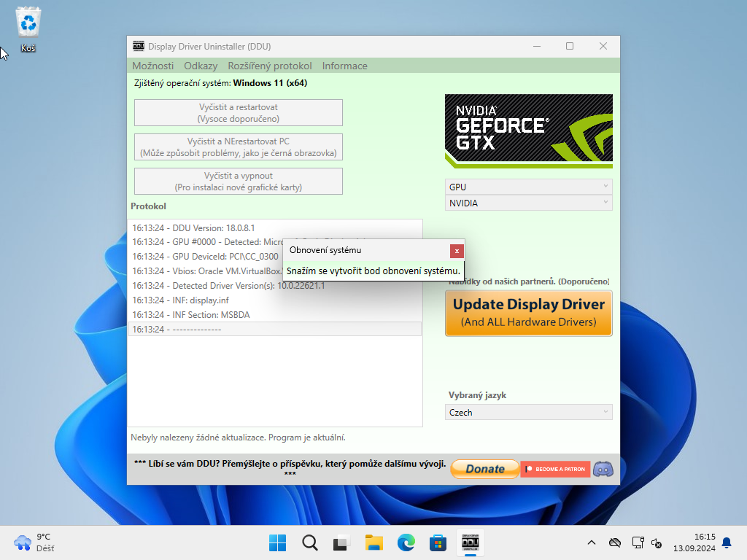747x560 pixels.
Task: Open the Odkazy menu
Action: [x=201, y=66]
